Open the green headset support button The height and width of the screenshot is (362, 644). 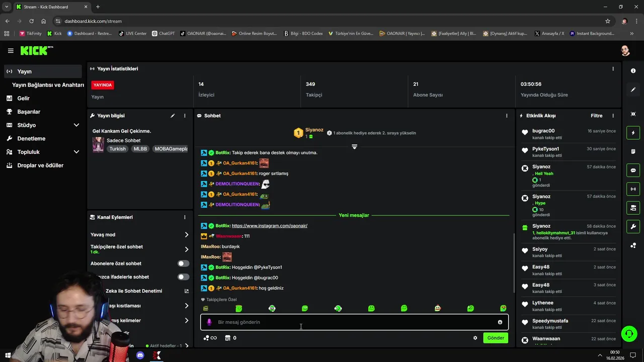point(628,334)
